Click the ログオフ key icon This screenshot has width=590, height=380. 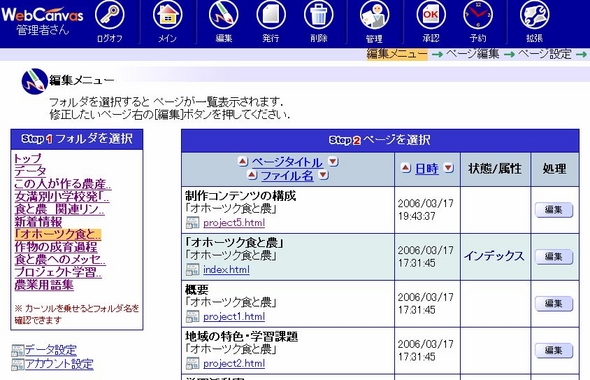[x=109, y=15]
